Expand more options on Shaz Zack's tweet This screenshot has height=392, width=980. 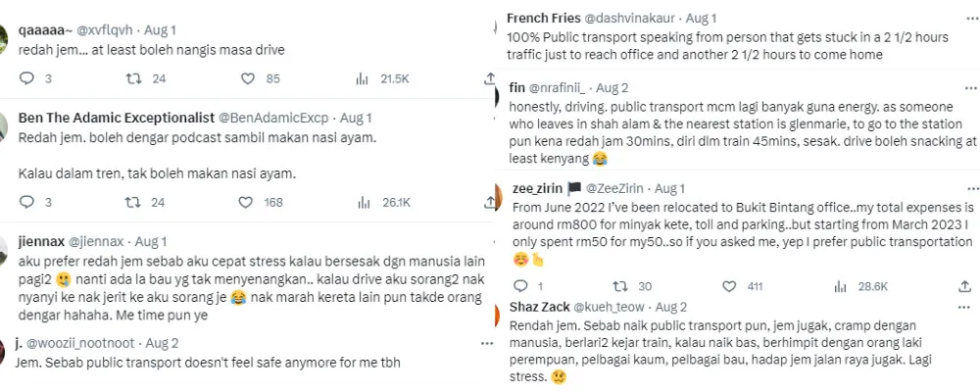point(966,307)
